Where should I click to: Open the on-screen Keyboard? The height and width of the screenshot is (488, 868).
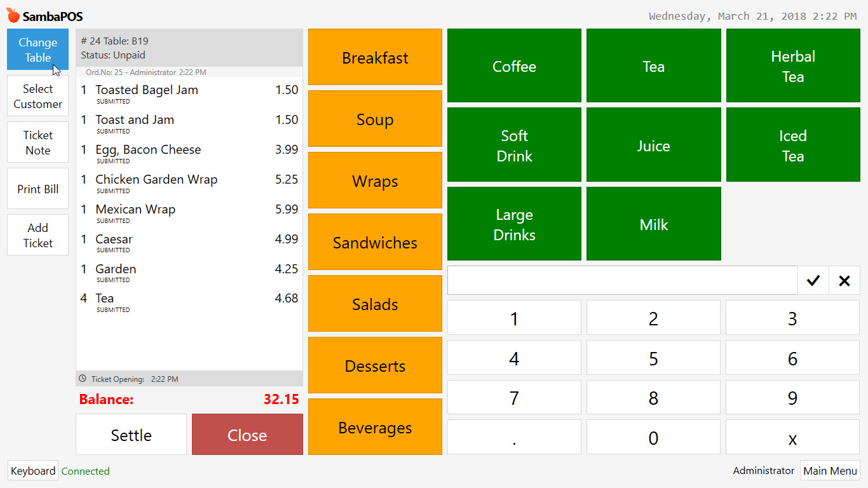[x=32, y=471]
